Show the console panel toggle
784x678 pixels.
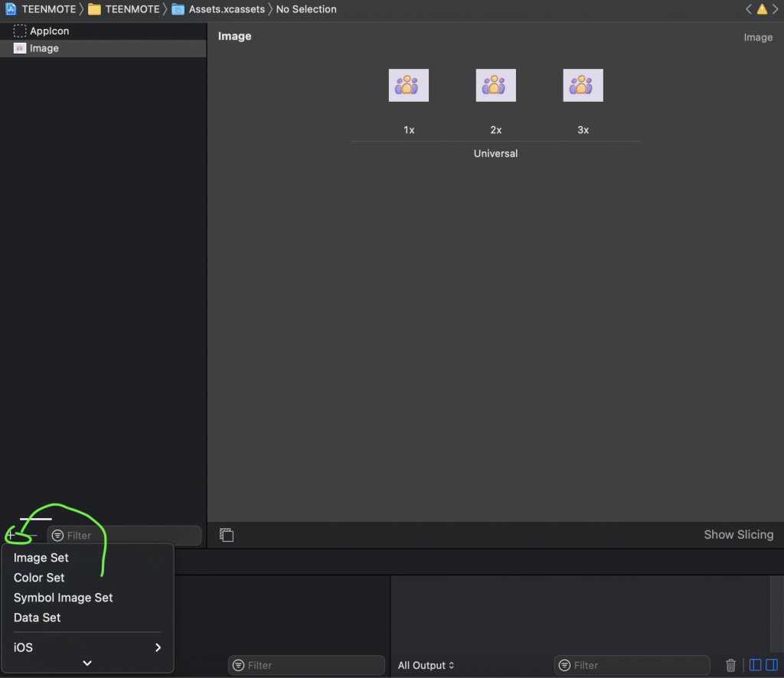(772, 665)
